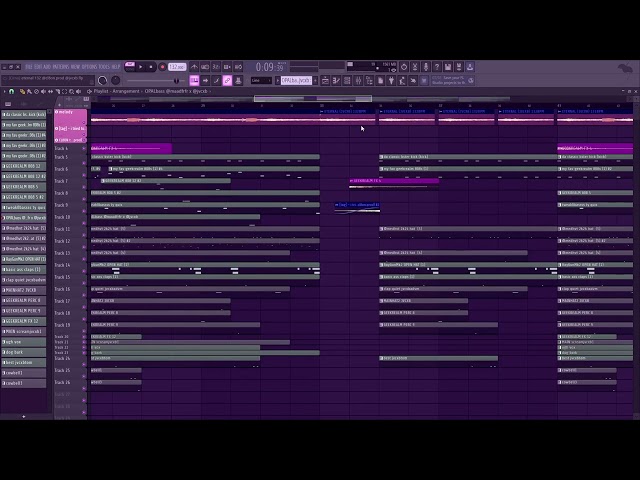
Task: Adjust the main pitch knob
Action: (x=116, y=80)
